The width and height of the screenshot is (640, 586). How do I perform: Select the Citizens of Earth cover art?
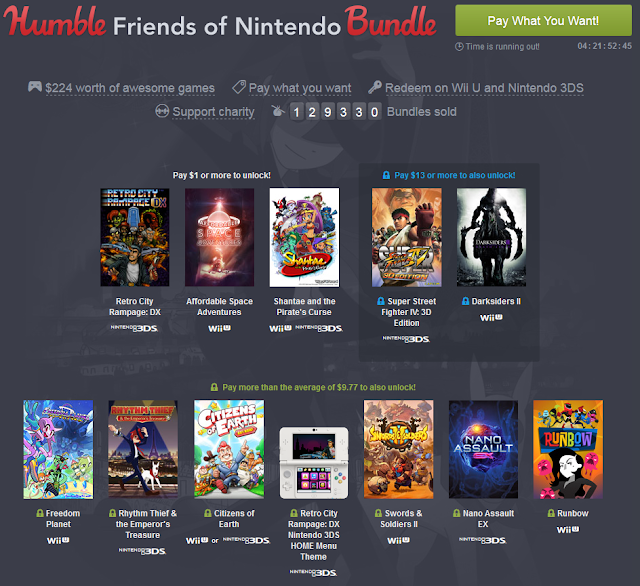pyautogui.click(x=229, y=449)
